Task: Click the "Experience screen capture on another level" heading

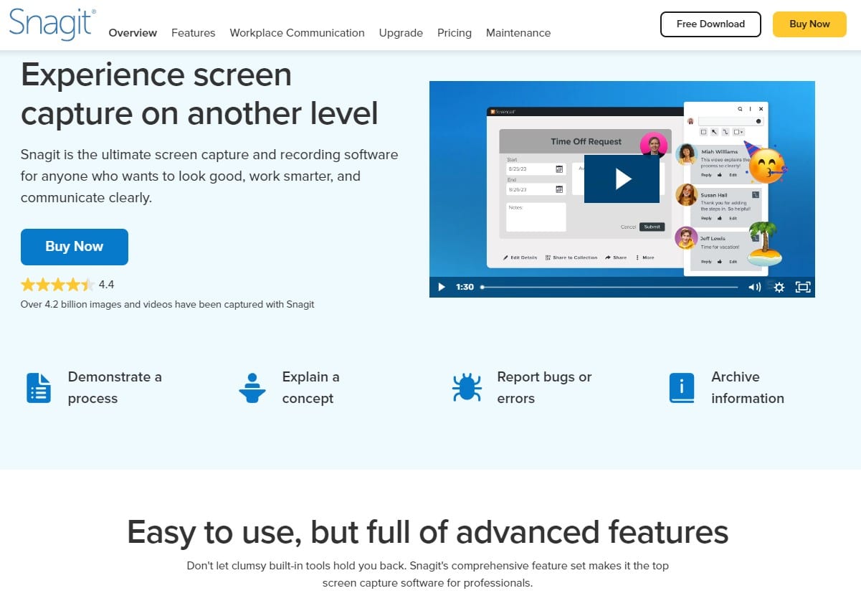Action: pyautogui.click(x=199, y=94)
